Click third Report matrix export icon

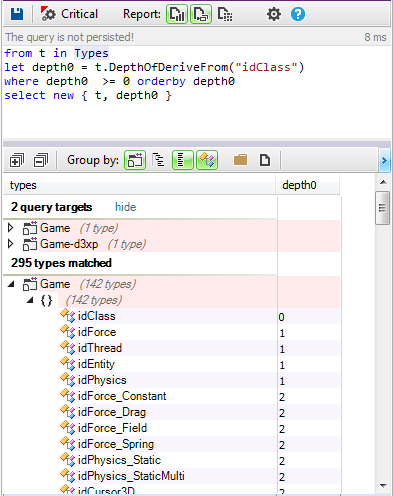pyautogui.click(x=225, y=14)
